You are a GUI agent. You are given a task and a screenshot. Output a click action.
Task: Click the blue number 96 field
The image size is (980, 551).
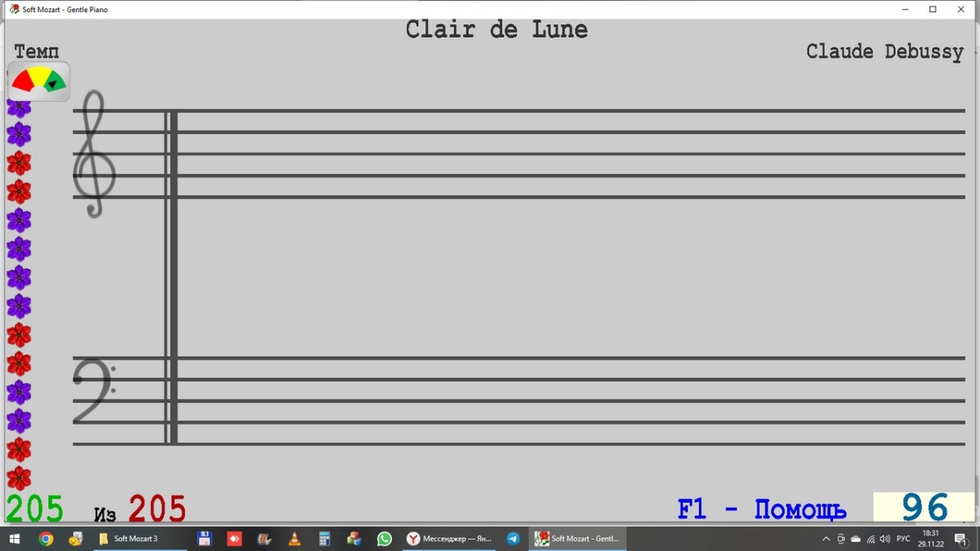tap(924, 508)
